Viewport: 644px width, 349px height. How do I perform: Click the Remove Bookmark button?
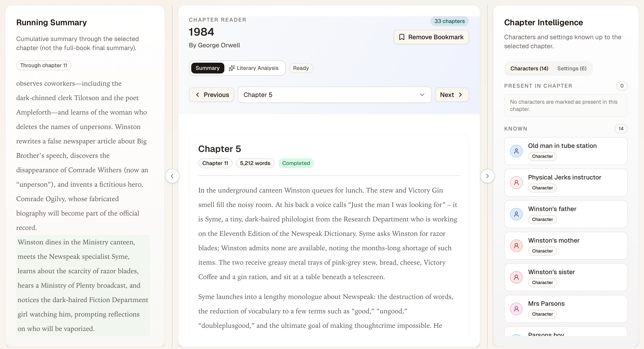431,37
